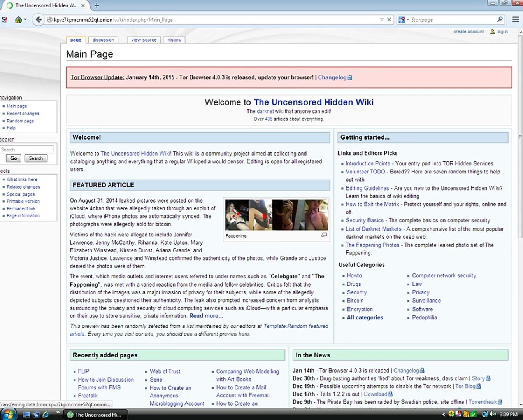Open the create account link
This screenshot has width=523, height=420.
tap(469, 31)
